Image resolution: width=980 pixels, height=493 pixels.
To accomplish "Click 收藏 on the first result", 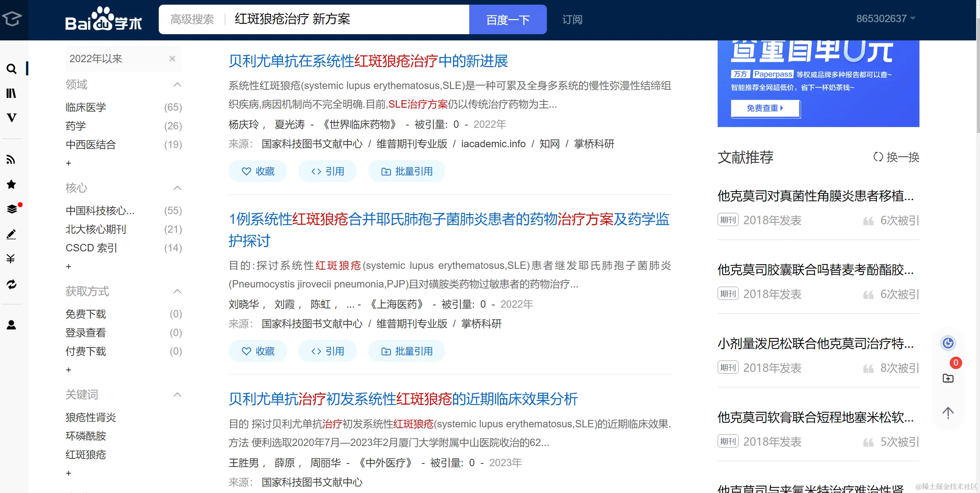I will [258, 171].
